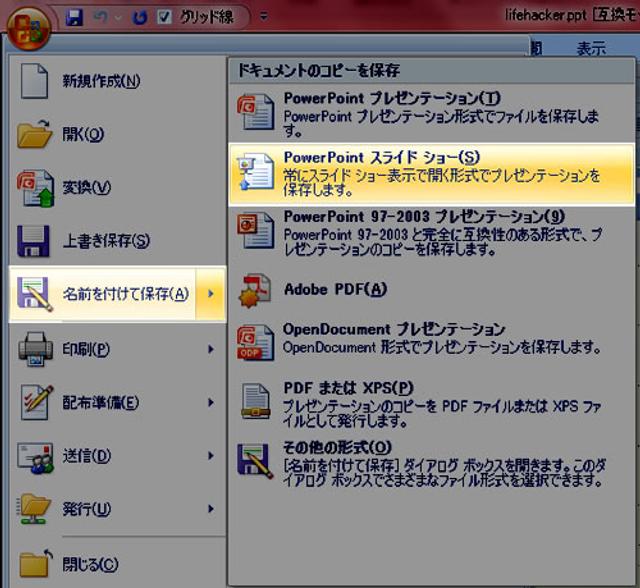Select 閉じる(C) from the Office menu
Screen dimensions: 640x588
[118, 564]
